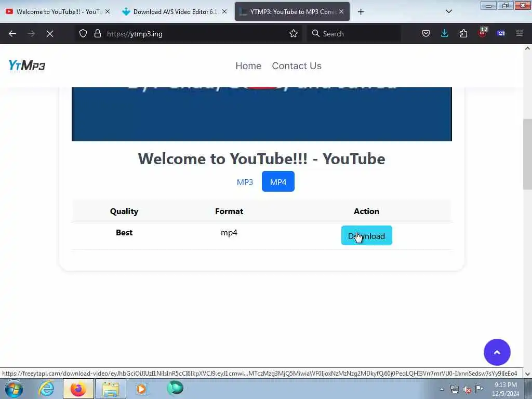Open the green round taskbar app icon

175,388
